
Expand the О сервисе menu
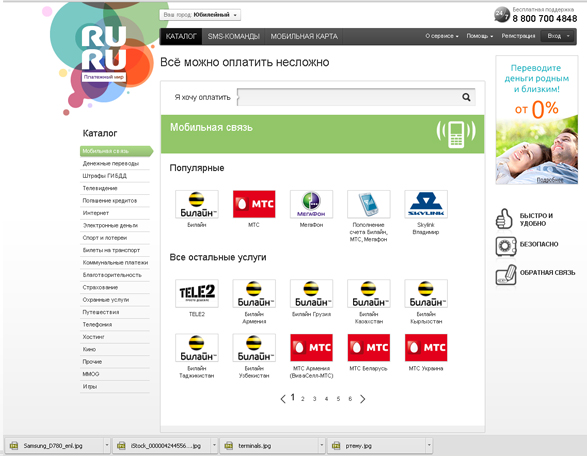(441, 36)
